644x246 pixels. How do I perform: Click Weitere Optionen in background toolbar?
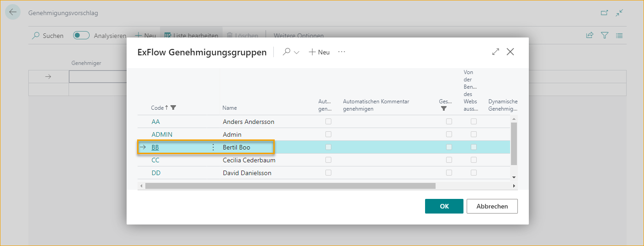click(x=298, y=36)
